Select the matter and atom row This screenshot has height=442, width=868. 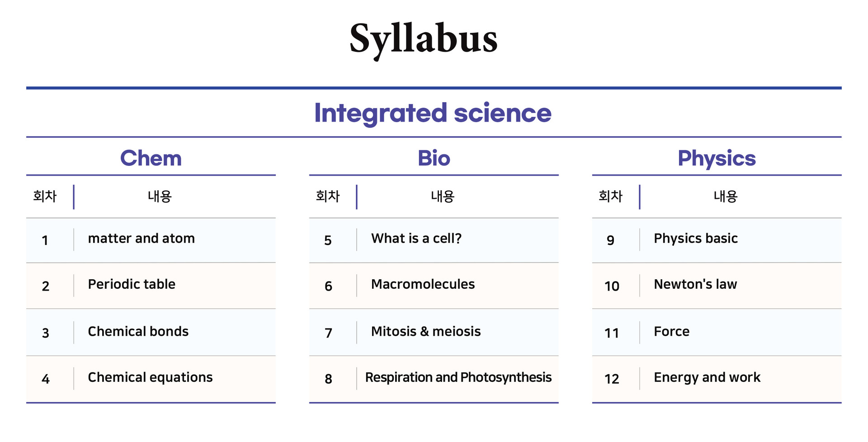point(151,240)
